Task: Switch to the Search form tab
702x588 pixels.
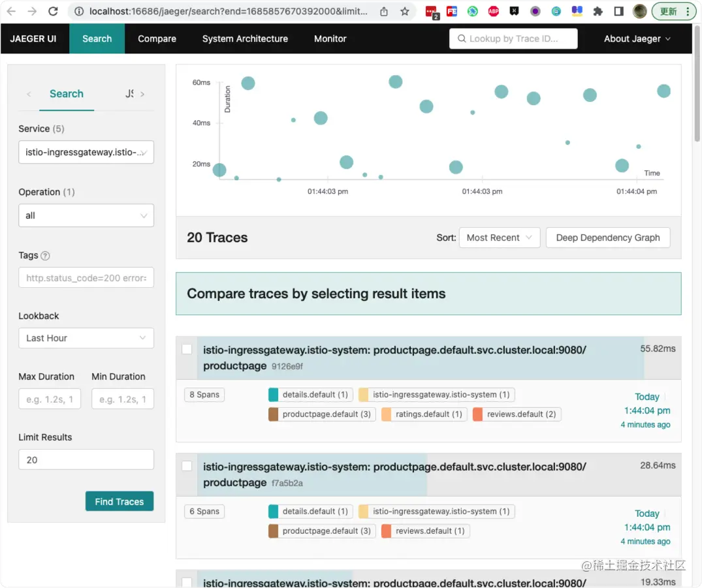Action: pos(66,93)
